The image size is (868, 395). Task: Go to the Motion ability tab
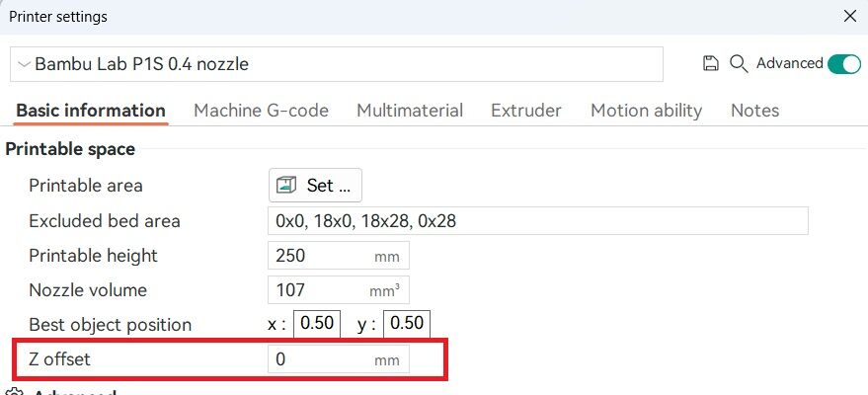click(x=647, y=111)
